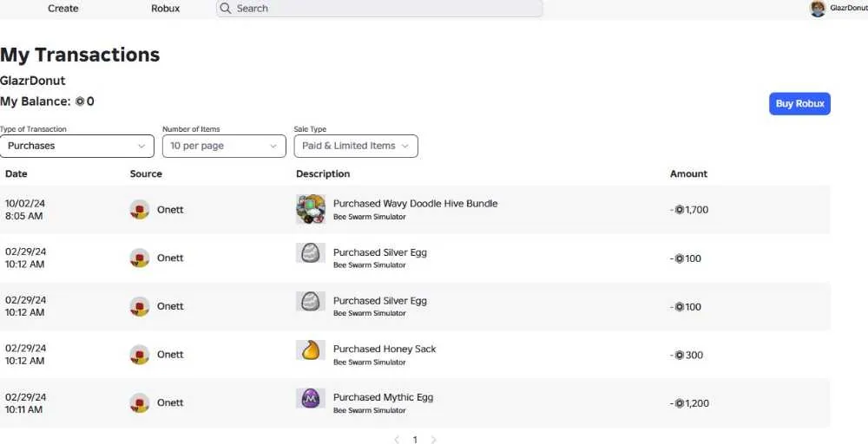The height and width of the screenshot is (444, 868).
Task: Open GlazrDonut profile avatar in header
Action: pyautogui.click(x=818, y=9)
